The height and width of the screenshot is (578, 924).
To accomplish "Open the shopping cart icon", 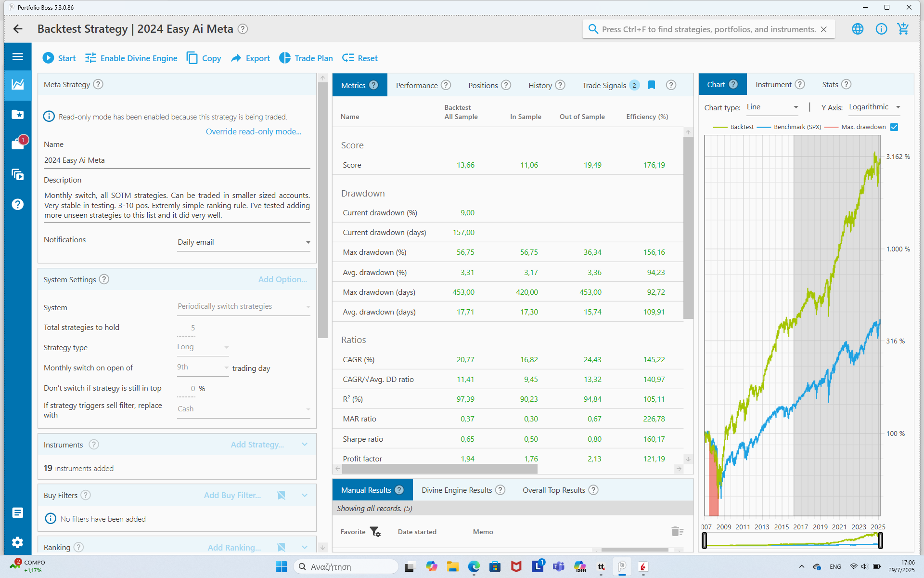I will click(x=903, y=29).
